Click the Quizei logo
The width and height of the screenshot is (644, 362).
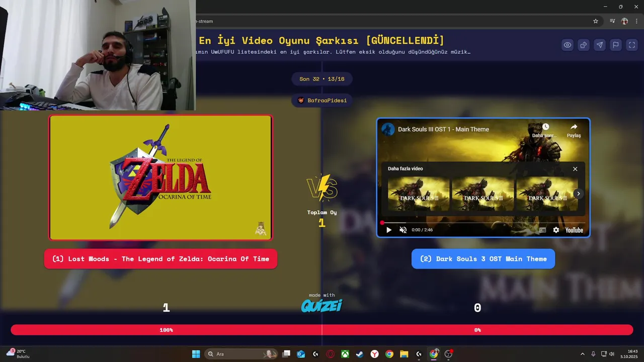pos(322,305)
